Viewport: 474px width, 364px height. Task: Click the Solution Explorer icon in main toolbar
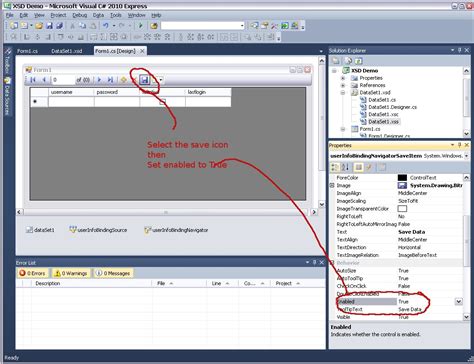254,26
